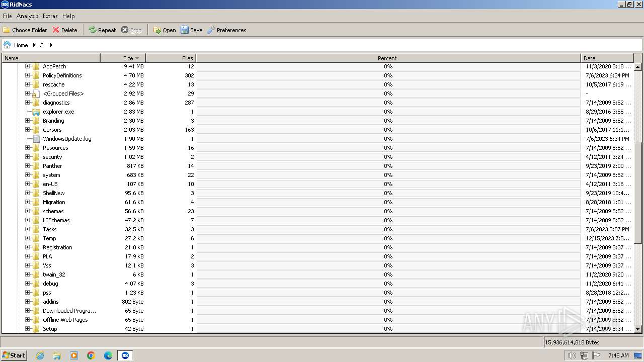Click the Choose Folder toolbar icon
The height and width of the screenshot is (362, 644).
(x=7, y=30)
